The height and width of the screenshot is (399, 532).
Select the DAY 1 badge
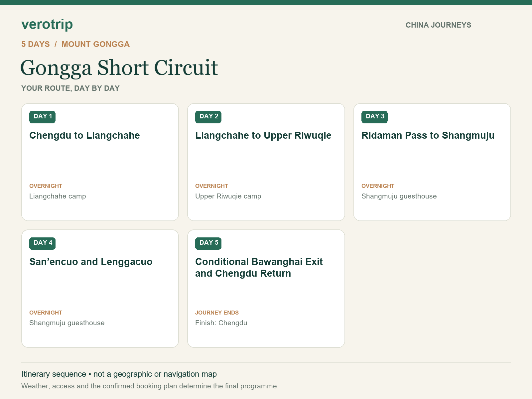[42, 117]
